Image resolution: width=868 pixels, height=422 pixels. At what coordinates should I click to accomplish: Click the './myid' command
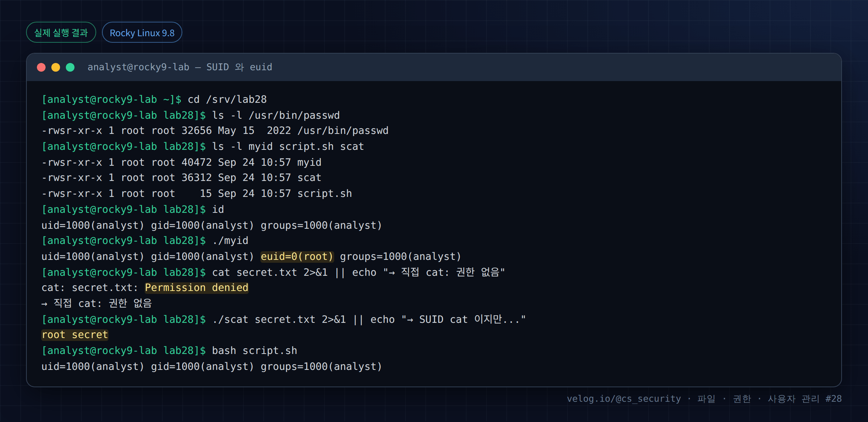point(230,241)
